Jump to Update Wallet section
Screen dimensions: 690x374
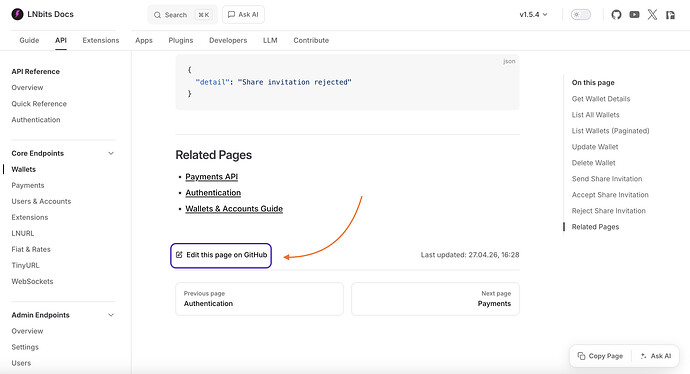(x=595, y=147)
